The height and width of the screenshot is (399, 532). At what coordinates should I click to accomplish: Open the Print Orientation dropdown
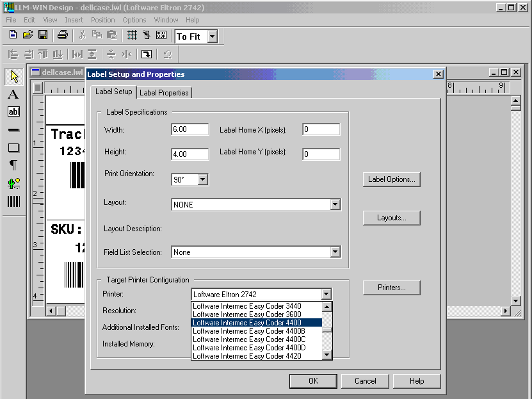[x=203, y=180]
